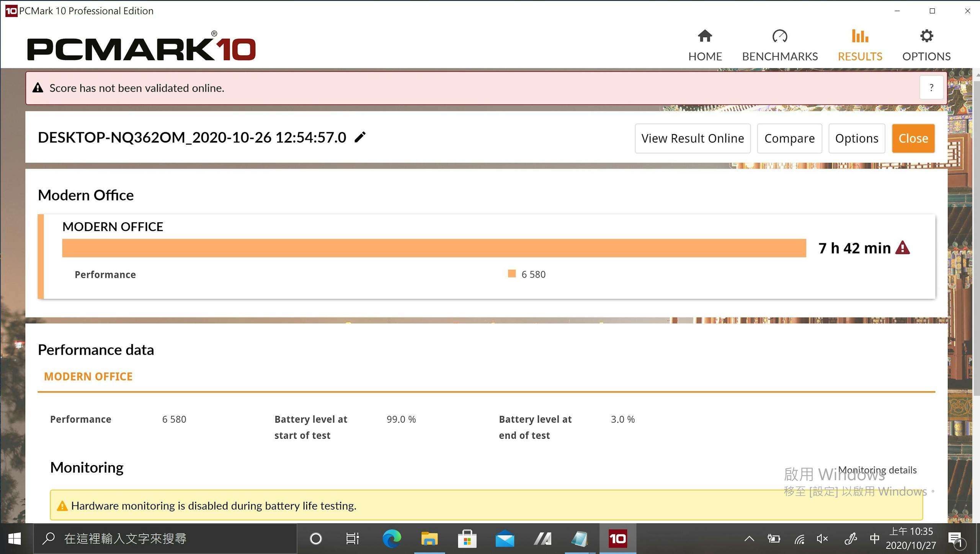Screen dimensions: 980x554
Task: Click the pen workspace tray icon
Action: (850, 539)
